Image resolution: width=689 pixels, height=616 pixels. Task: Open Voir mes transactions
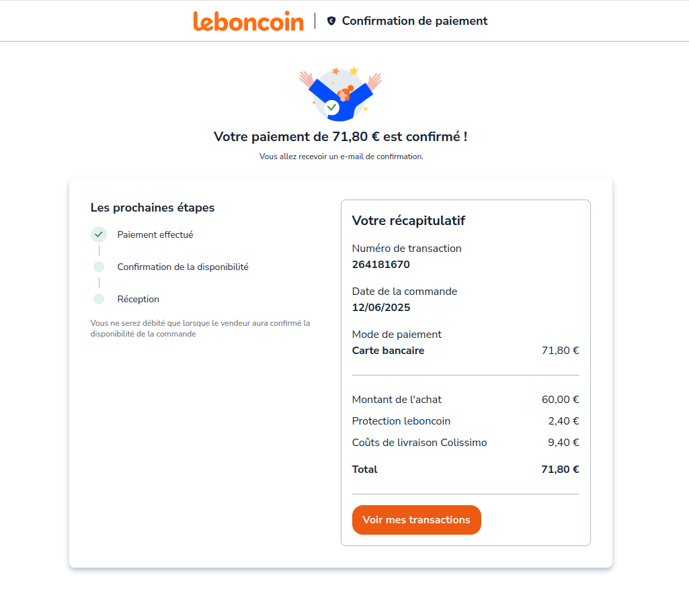[x=416, y=520]
